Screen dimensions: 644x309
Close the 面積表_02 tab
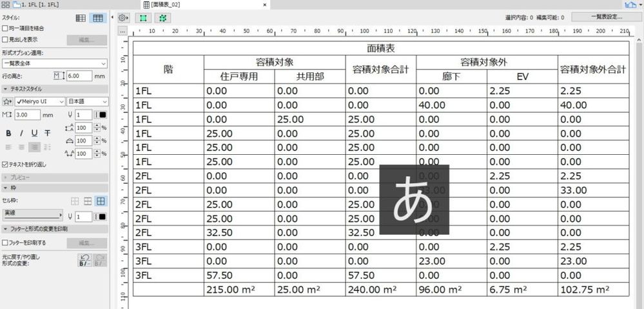(265, 5)
